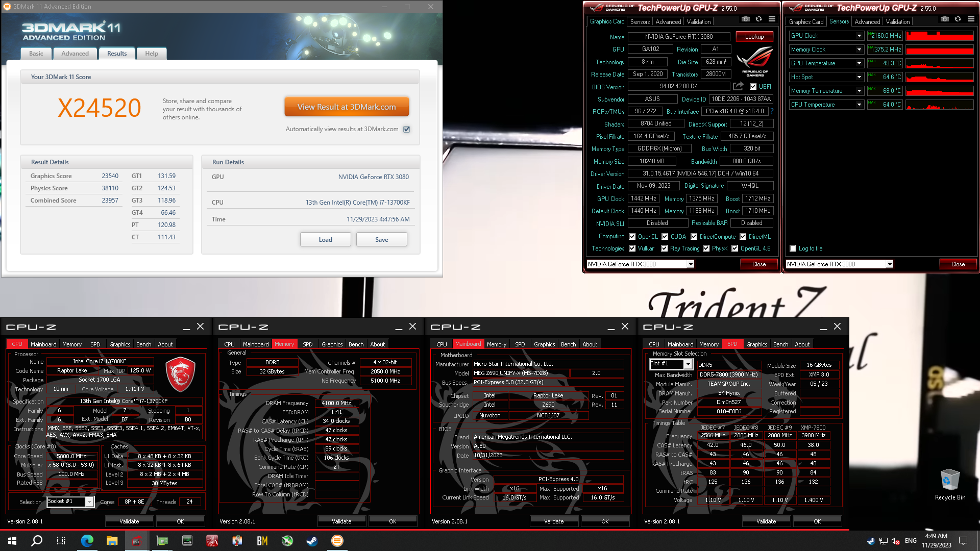Click the NVIDIA GeForce RTX 3080 name field

[679, 37]
